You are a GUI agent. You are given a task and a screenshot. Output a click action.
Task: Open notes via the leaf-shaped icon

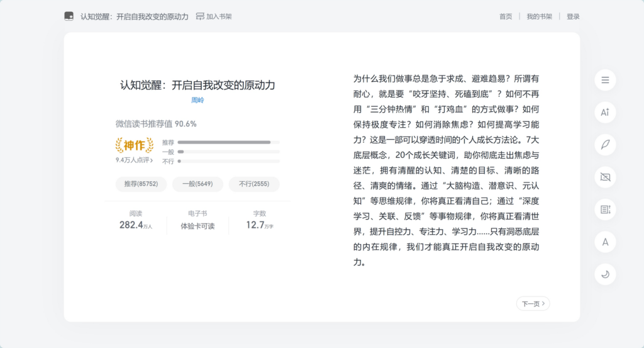tap(605, 145)
